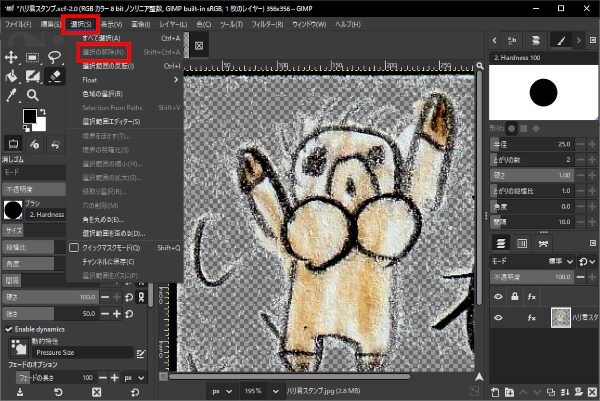600x401 pixels.
Task: Click the navigation arrow at canvas corner
Action: [479, 377]
